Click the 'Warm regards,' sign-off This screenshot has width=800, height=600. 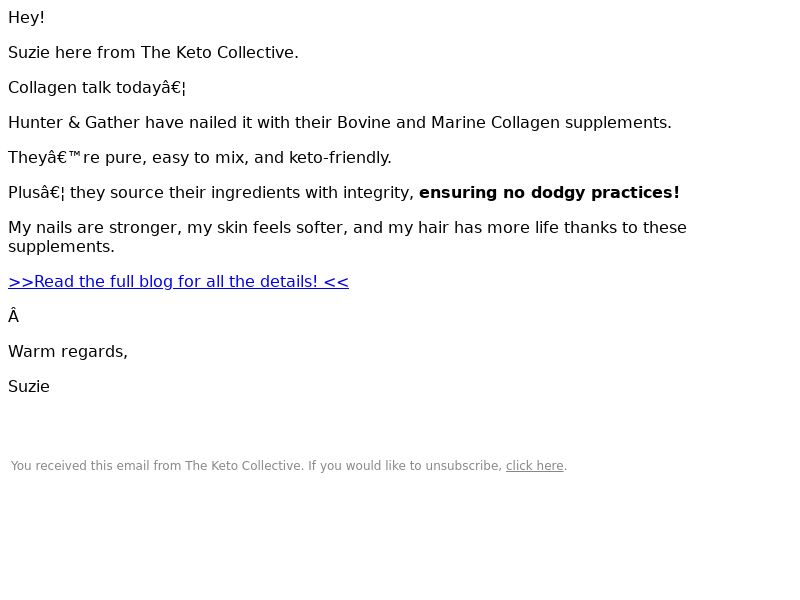pyautogui.click(x=68, y=352)
